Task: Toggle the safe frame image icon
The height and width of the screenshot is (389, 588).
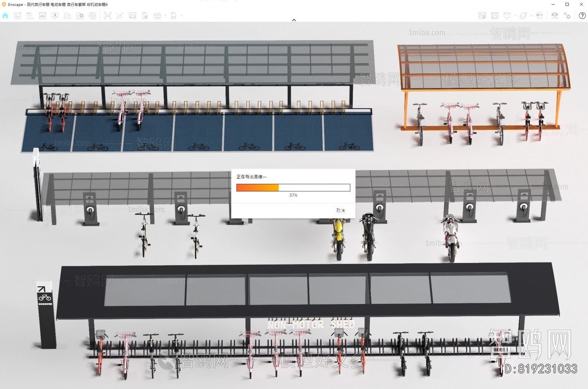Action: [x=495, y=15]
